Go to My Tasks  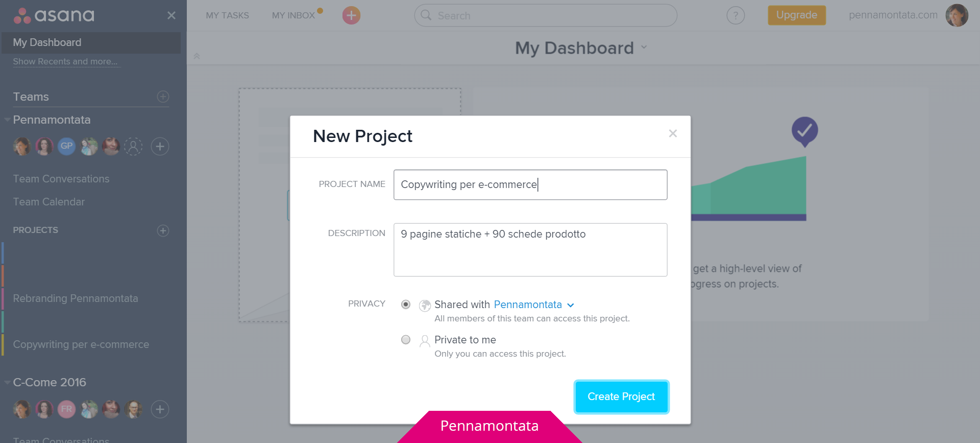tap(227, 15)
